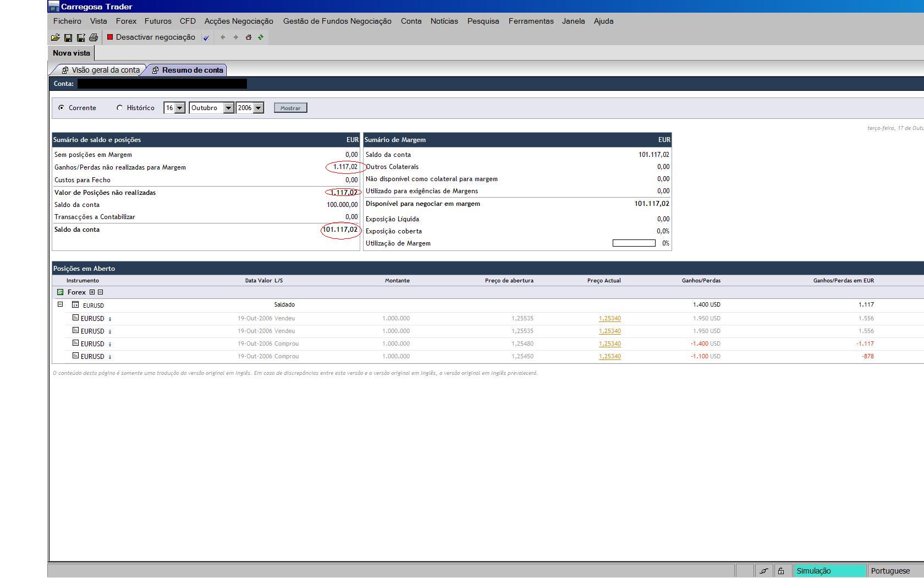Image resolution: width=924 pixels, height=578 pixels.
Task: Open the Acções Negociação menu
Action: [x=239, y=21]
